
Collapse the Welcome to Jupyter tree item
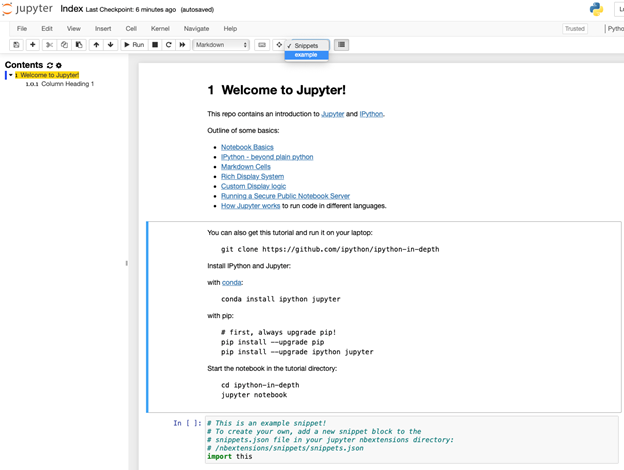10,76
